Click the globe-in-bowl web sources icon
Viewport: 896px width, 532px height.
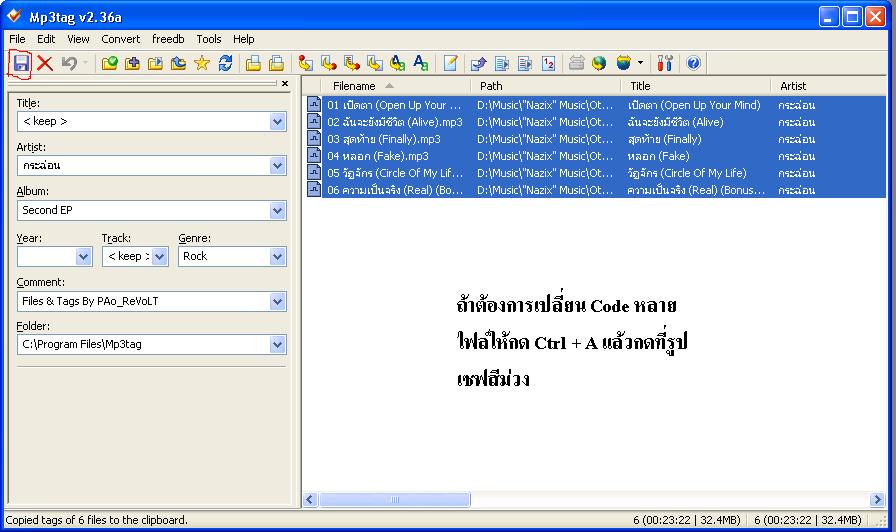click(x=623, y=63)
